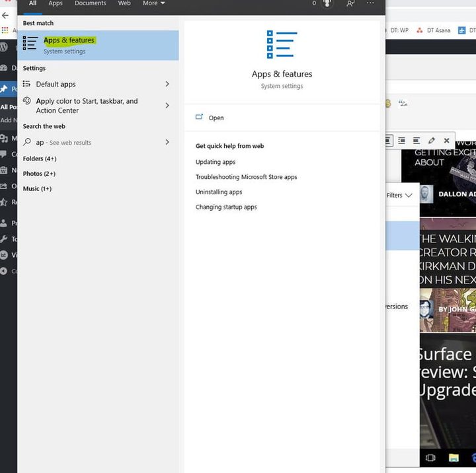Select the Web search tab
This screenshot has height=473, width=476.
pyautogui.click(x=124, y=3)
